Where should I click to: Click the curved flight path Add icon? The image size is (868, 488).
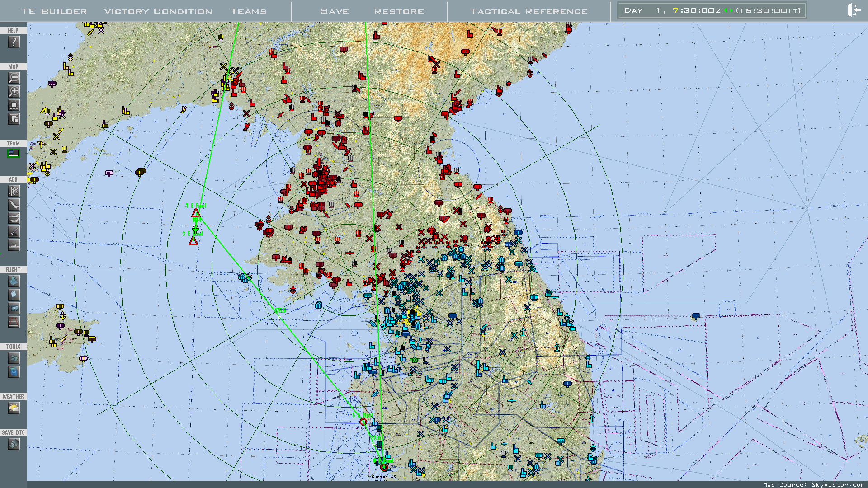(14, 205)
